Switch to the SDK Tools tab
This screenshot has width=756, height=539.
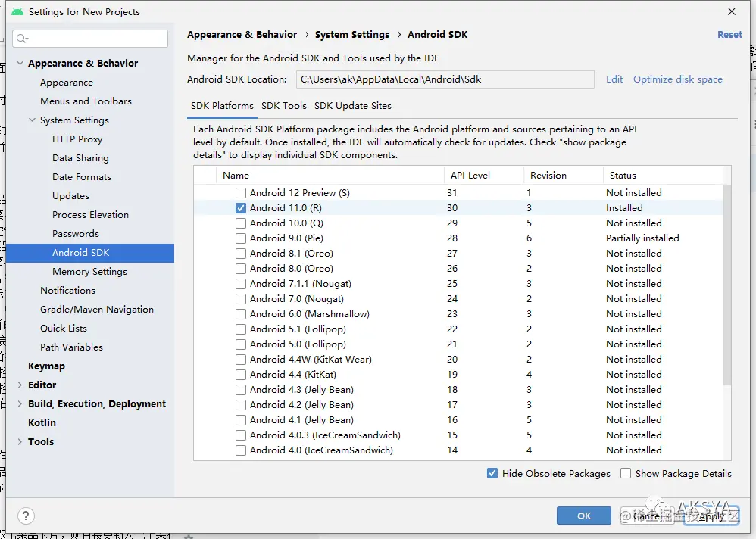click(284, 106)
